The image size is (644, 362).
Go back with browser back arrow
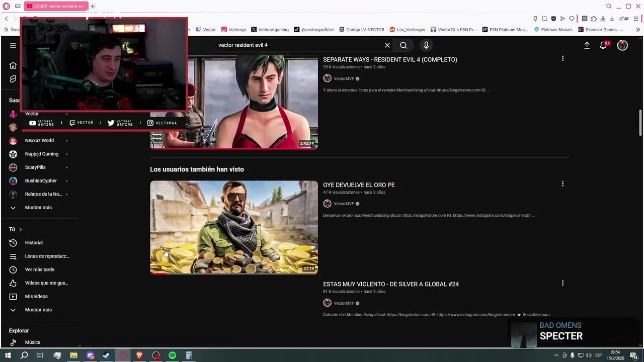point(6,19)
